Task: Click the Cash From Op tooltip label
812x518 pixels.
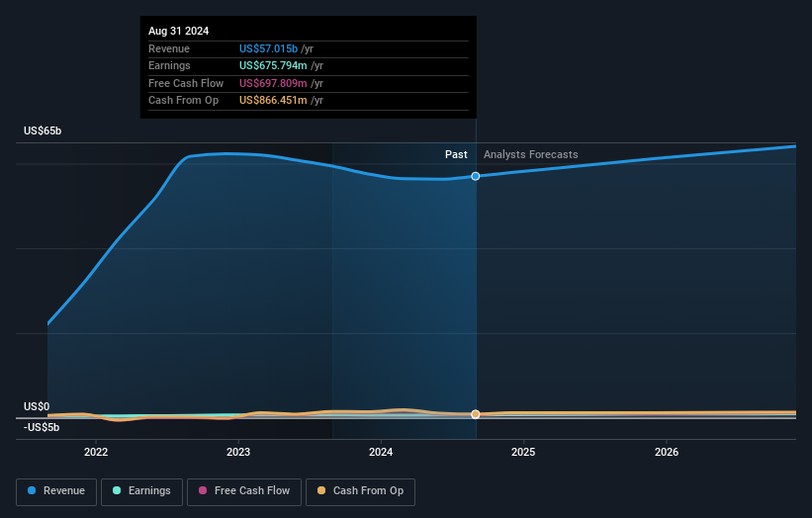Action: pos(183,101)
